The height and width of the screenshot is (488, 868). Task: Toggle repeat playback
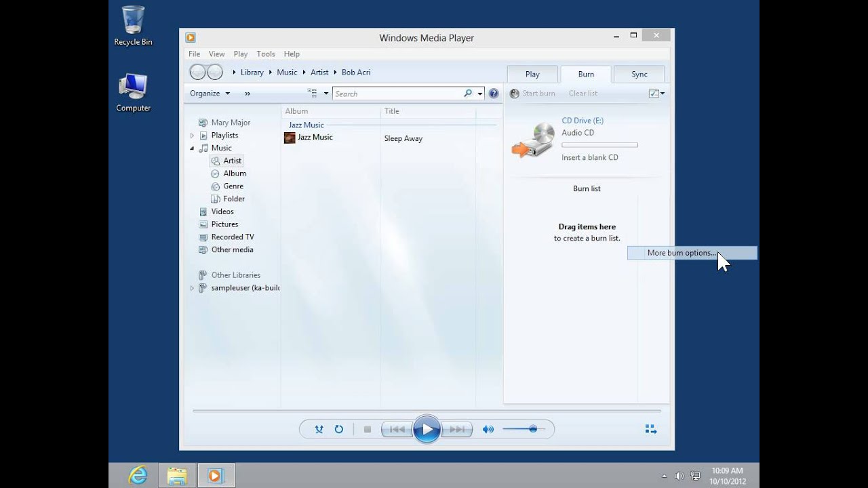tap(338, 429)
